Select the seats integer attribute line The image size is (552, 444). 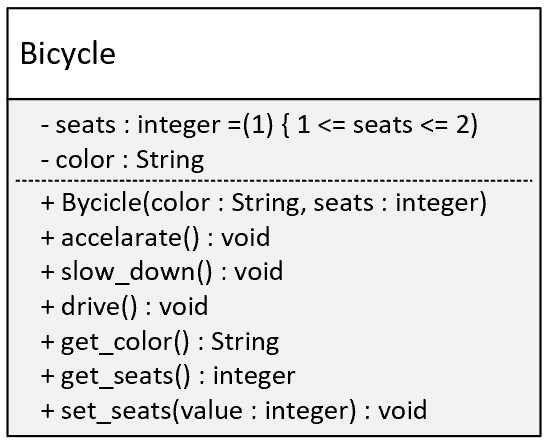click(x=259, y=125)
